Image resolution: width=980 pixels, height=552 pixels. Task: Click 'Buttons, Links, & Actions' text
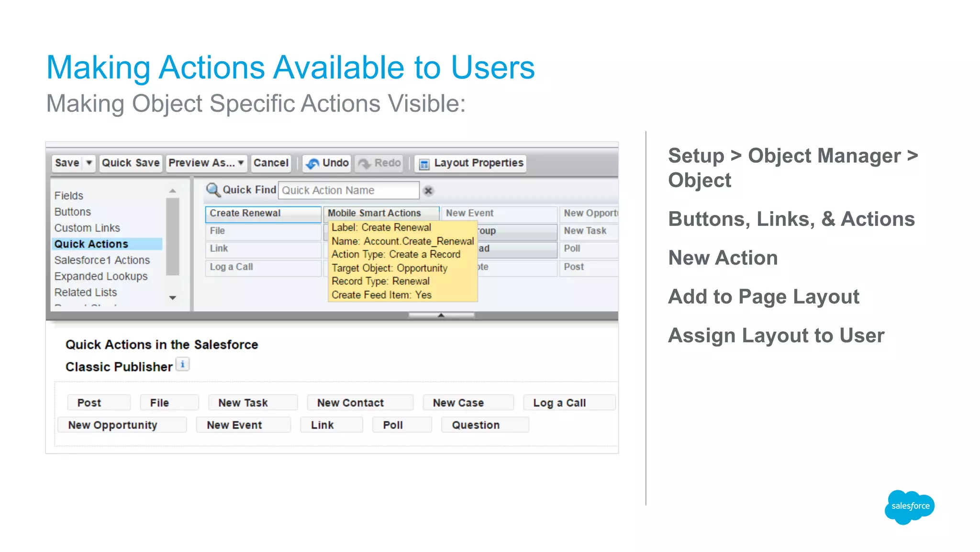click(x=791, y=219)
